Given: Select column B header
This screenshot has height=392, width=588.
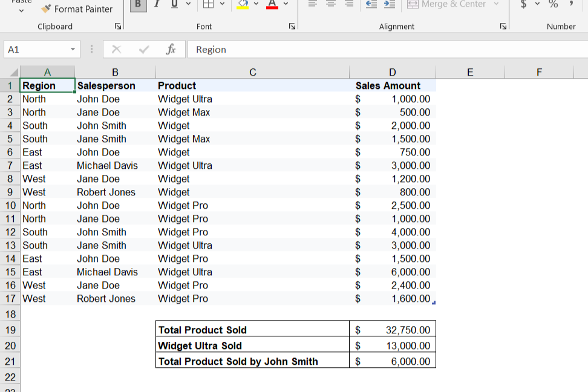Looking at the screenshot, I should point(115,72).
